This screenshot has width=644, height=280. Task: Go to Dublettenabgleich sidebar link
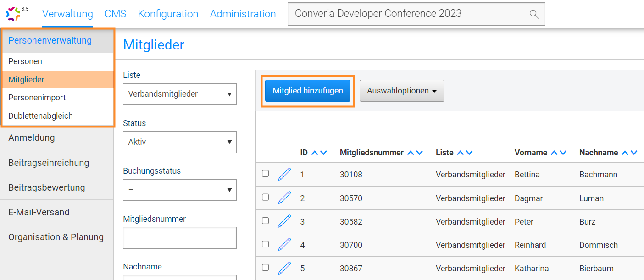click(x=40, y=116)
